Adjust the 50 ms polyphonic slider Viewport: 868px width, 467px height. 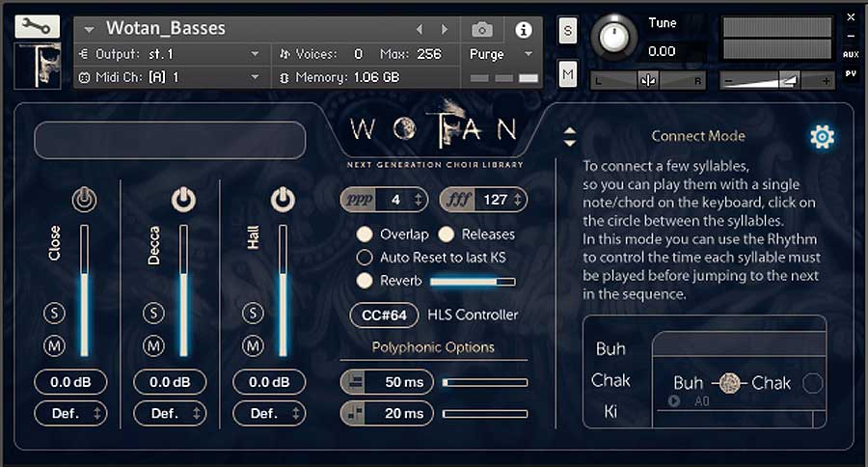pos(485,382)
